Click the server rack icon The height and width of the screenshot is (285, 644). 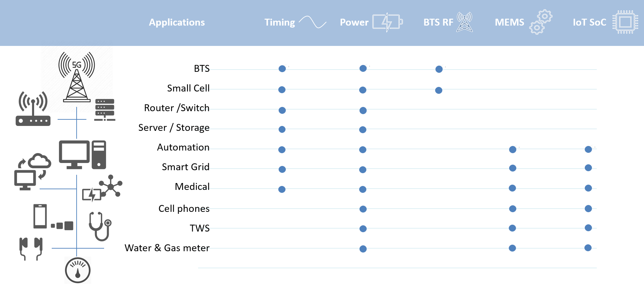point(105,110)
